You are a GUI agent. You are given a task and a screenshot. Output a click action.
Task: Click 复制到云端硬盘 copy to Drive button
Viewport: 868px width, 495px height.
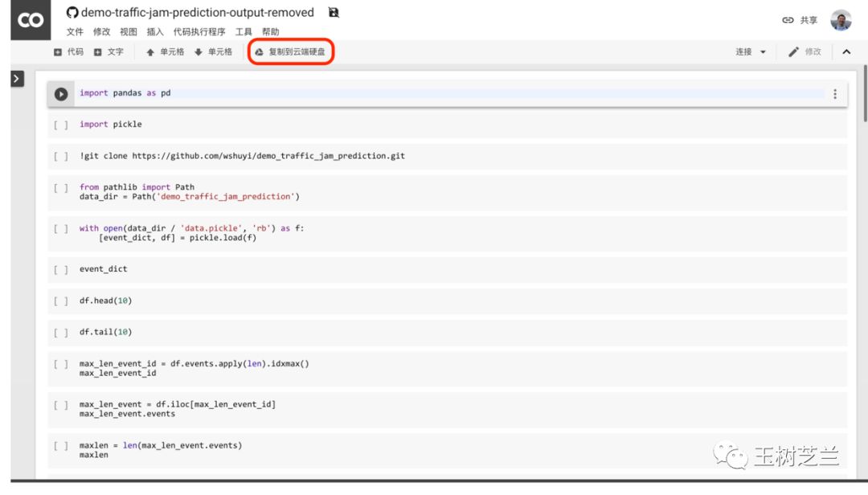click(x=290, y=52)
